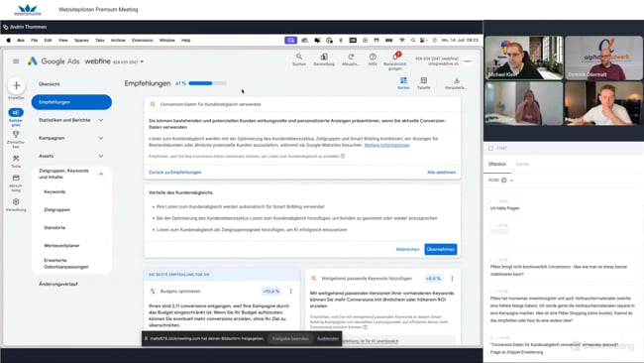Select the Öffentlich chat tab
644x363 pixels.
coord(497,165)
